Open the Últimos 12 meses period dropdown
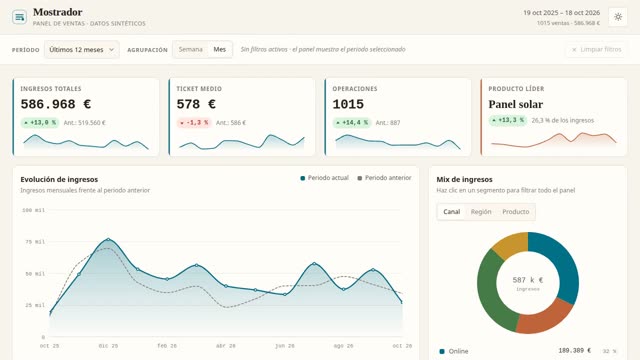 click(x=82, y=49)
